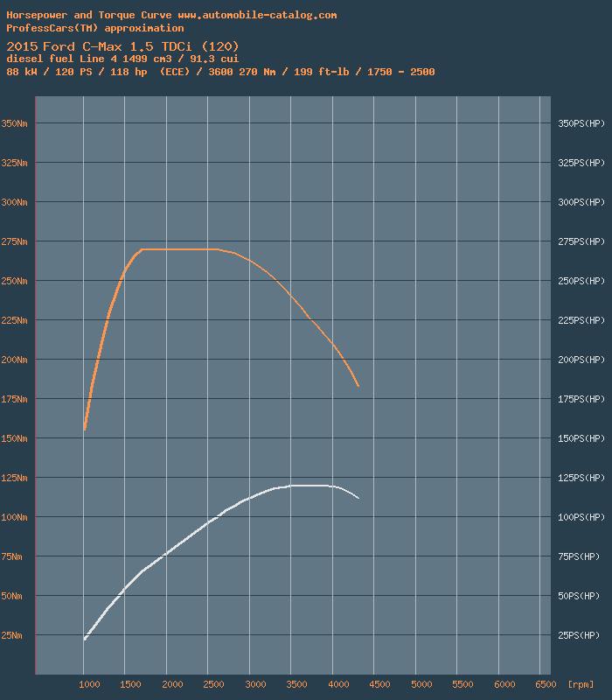The image size is (612, 700).
Task: Click the 150PS(HP) power axis label
Action: tap(581, 438)
